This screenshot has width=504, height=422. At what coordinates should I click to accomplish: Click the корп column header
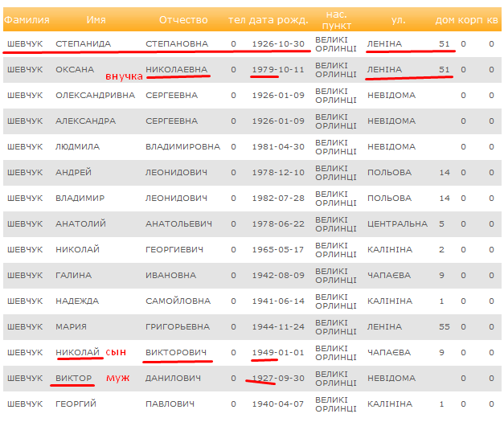(x=470, y=20)
